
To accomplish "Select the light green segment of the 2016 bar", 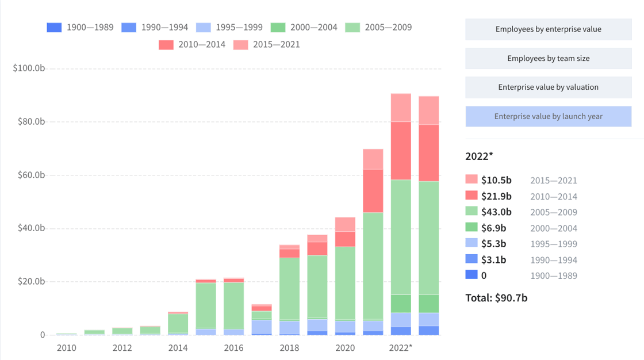I will pyautogui.click(x=233, y=305).
